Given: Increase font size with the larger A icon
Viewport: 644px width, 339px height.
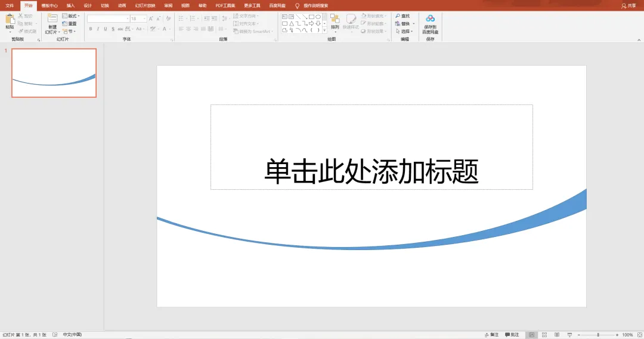Looking at the screenshot, I should click(x=151, y=19).
